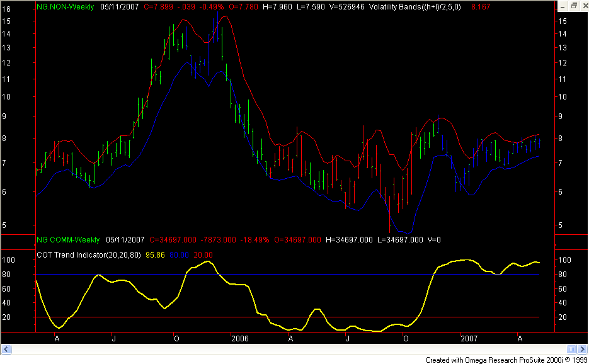Click the -18.49% change value
The height and width of the screenshot is (364, 589).
point(254,240)
